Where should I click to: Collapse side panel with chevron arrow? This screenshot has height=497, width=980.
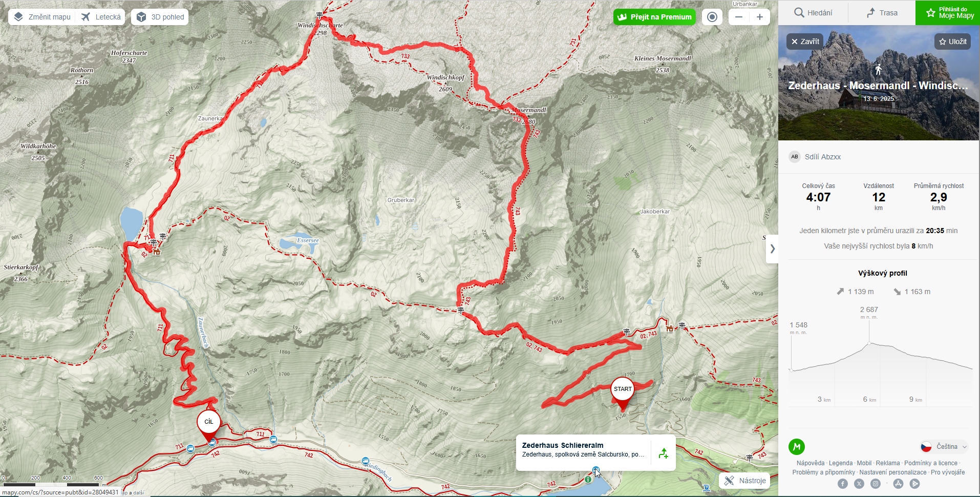click(772, 249)
